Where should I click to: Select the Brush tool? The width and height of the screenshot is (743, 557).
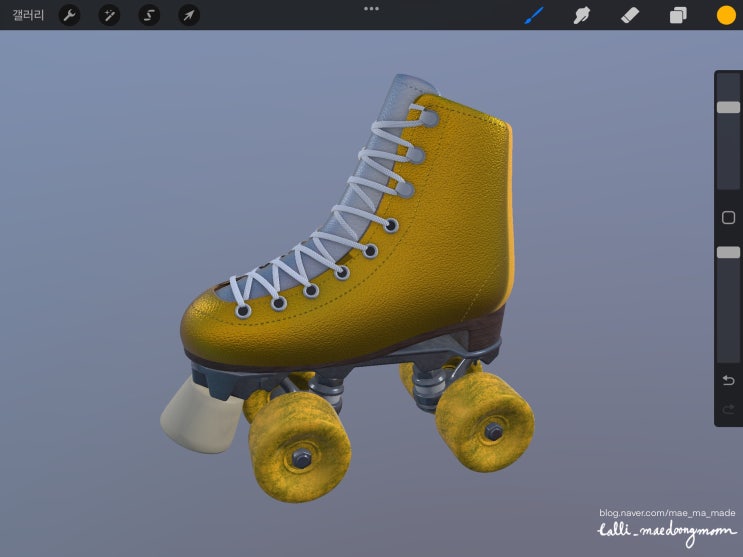point(534,15)
